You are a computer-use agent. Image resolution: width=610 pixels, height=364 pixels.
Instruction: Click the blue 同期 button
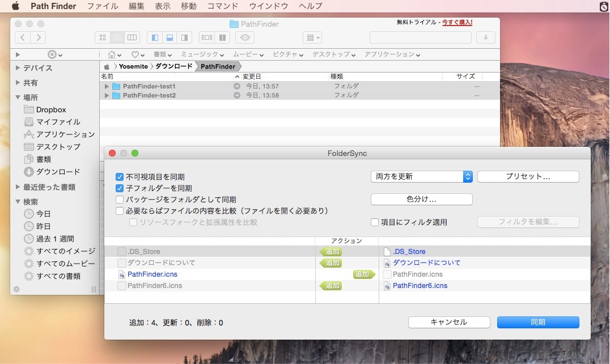tap(538, 322)
